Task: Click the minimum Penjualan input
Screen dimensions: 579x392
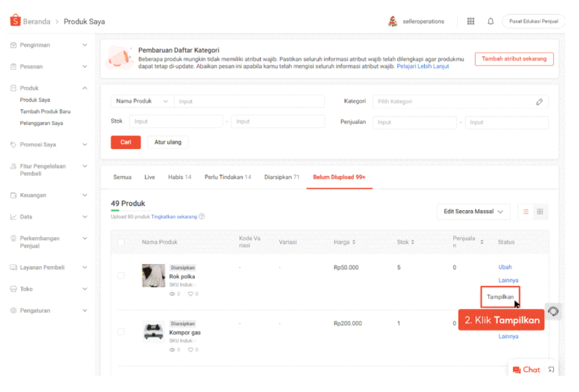Action: [x=414, y=123]
